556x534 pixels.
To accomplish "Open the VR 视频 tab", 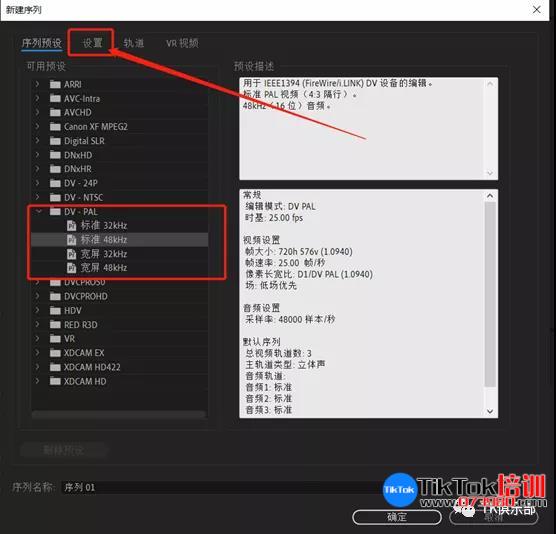I will click(x=182, y=43).
